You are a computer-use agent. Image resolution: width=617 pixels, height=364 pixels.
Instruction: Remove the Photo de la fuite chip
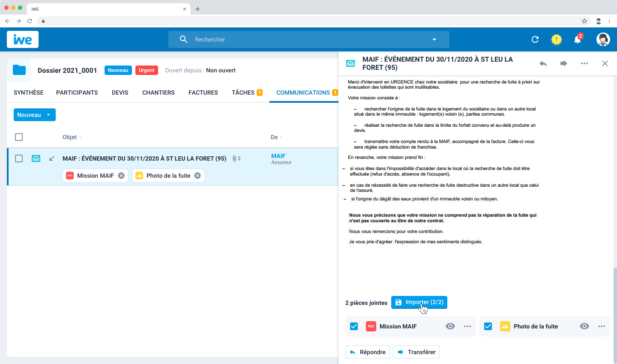click(x=198, y=176)
